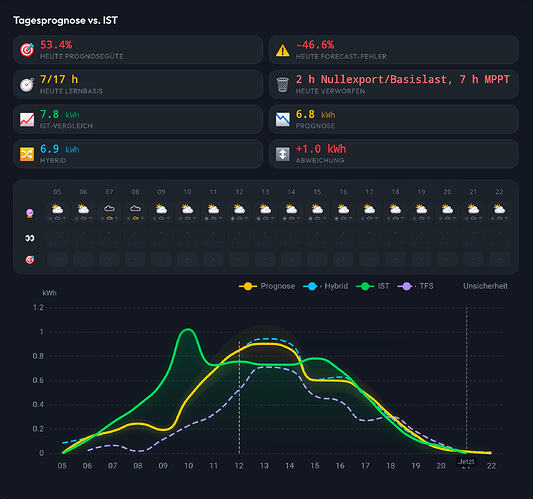Click the 53.4% Prognosegüte value
This screenshot has height=499, width=533.
[56, 45]
